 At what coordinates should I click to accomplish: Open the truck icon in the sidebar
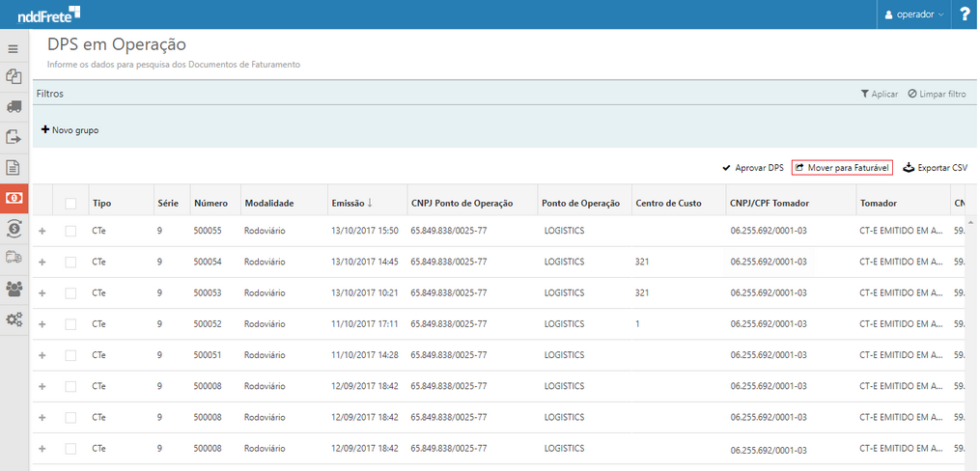(14, 106)
